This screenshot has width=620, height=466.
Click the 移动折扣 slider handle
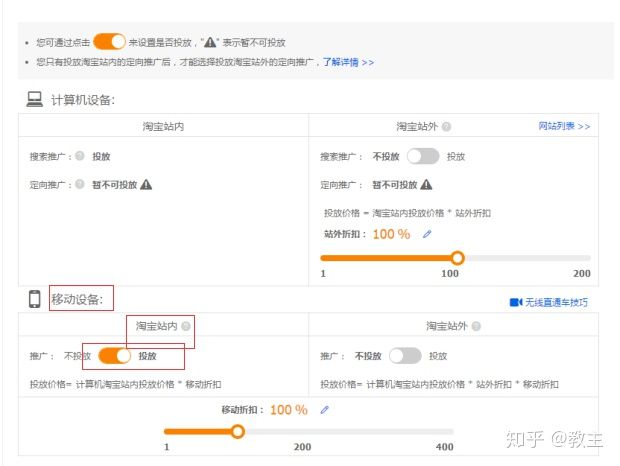(237, 432)
